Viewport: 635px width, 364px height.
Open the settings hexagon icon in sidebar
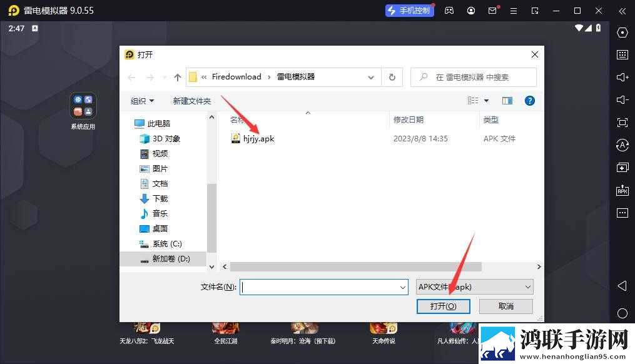pos(622,33)
